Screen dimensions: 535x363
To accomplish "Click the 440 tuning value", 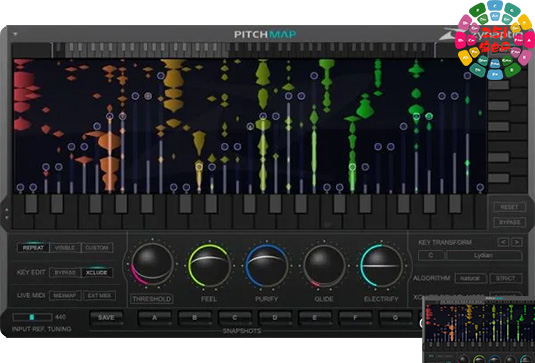I will tap(60, 317).
